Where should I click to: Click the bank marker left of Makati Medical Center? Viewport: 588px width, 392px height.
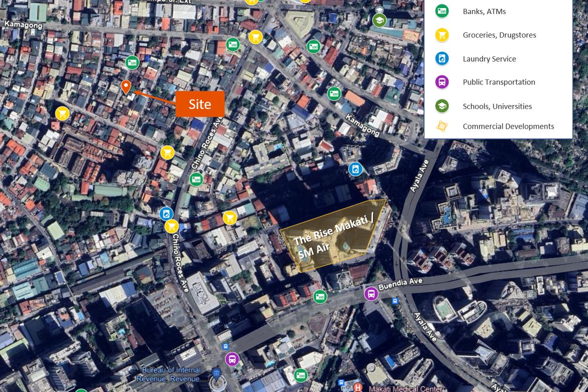[x=301, y=375]
